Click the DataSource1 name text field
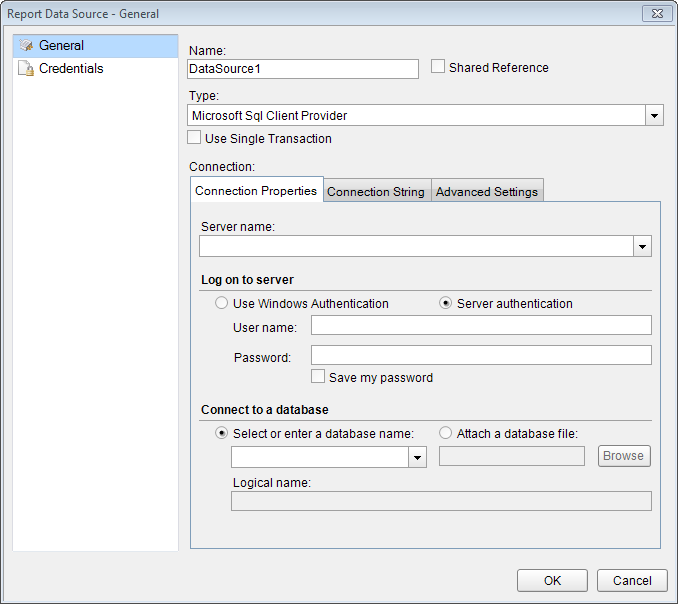This screenshot has width=678, height=604. (x=303, y=69)
